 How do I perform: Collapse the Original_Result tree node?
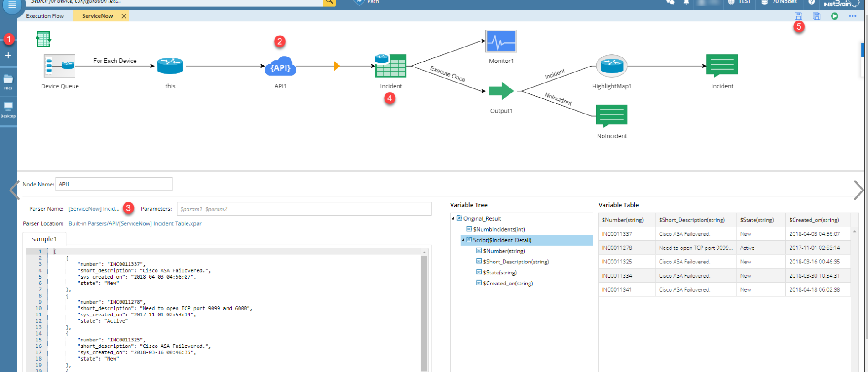point(453,218)
